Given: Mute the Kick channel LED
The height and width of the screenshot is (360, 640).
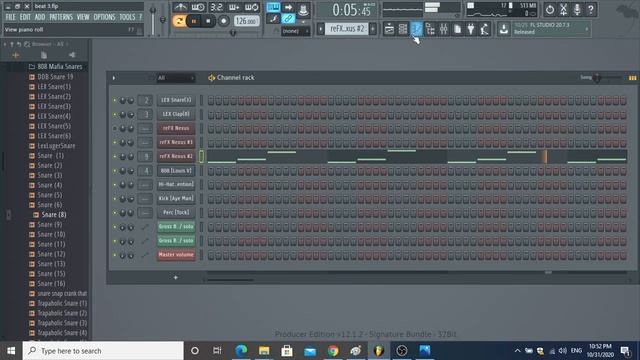Looking at the screenshot, I should point(115,199).
